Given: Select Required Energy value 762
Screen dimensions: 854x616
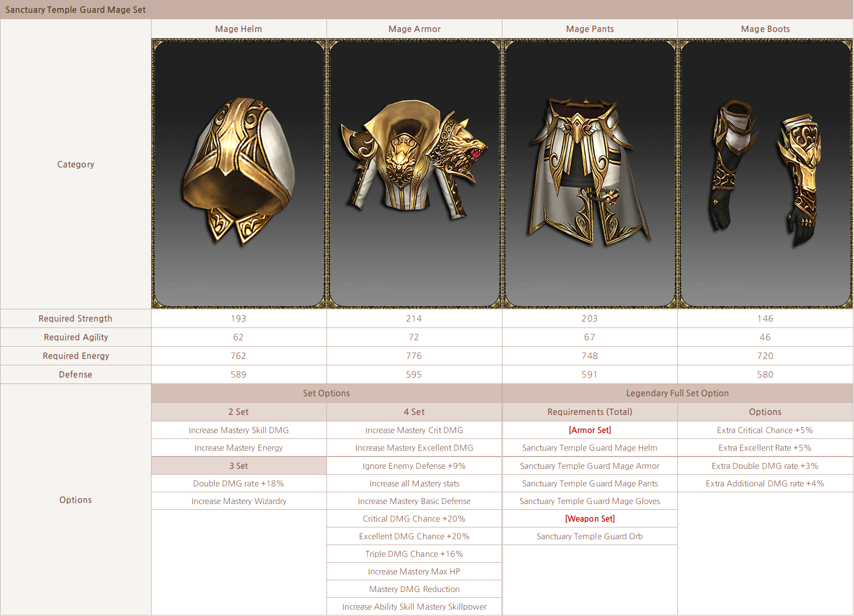Looking at the screenshot, I should click(238, 356).
